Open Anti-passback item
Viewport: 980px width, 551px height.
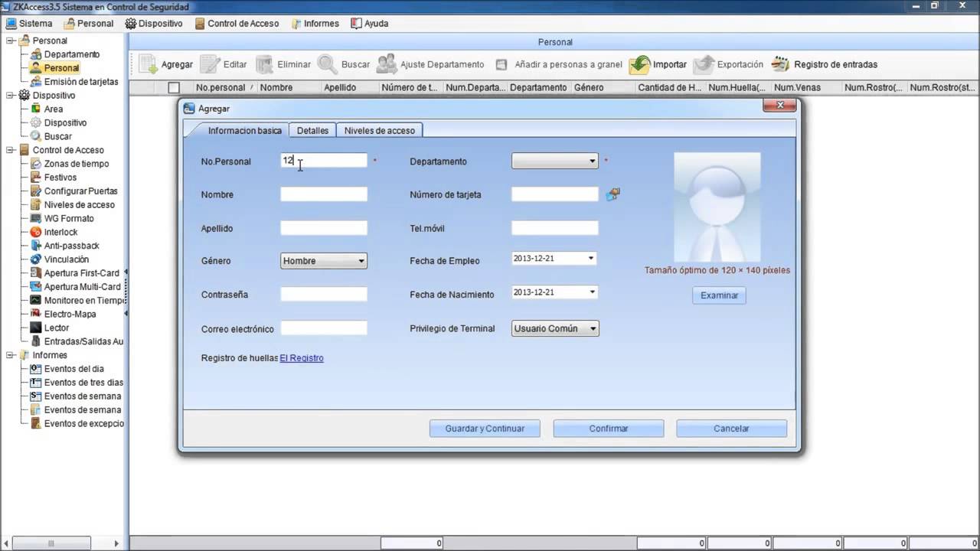pyautogui.click(x=72, y=246)
